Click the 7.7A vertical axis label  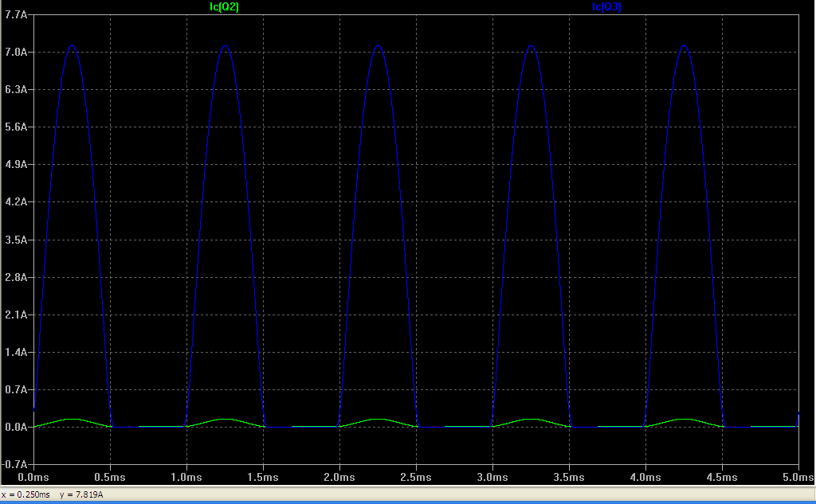16,14
